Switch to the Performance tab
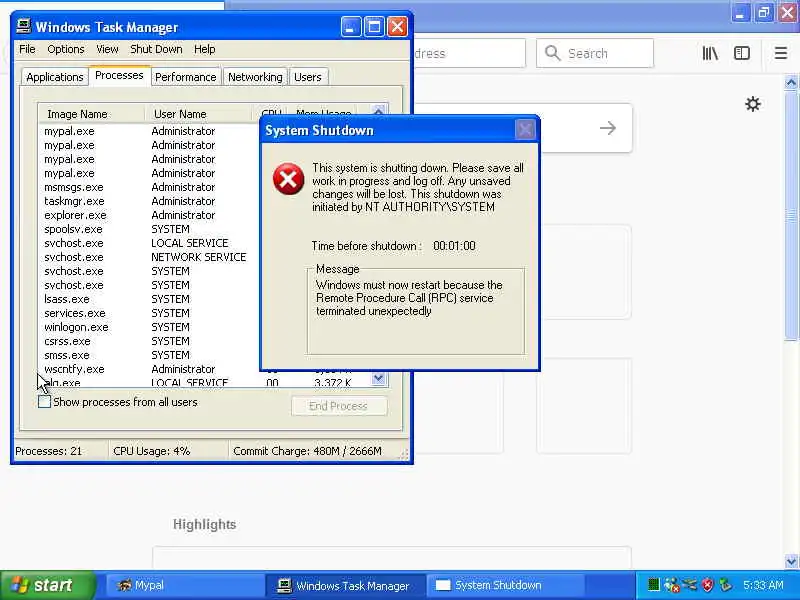The width and height of the screenshot is (800, 600). pyautogui.click(x=186, y=77)
